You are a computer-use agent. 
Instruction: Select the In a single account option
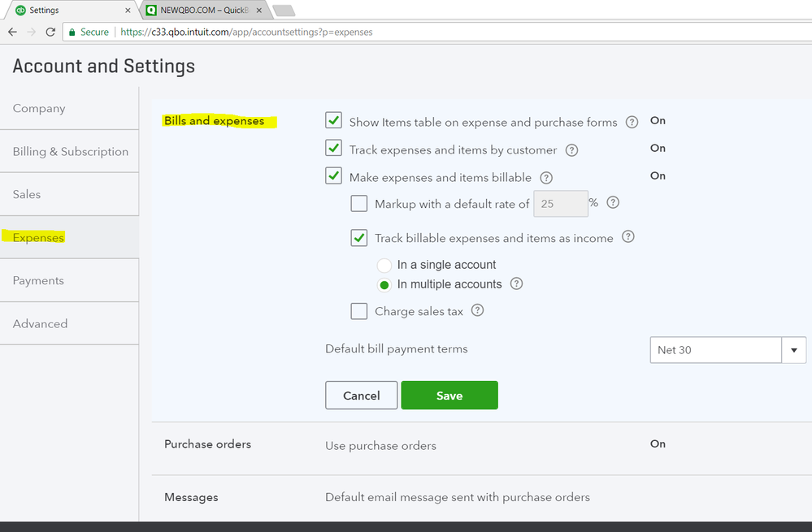[384, 266]
